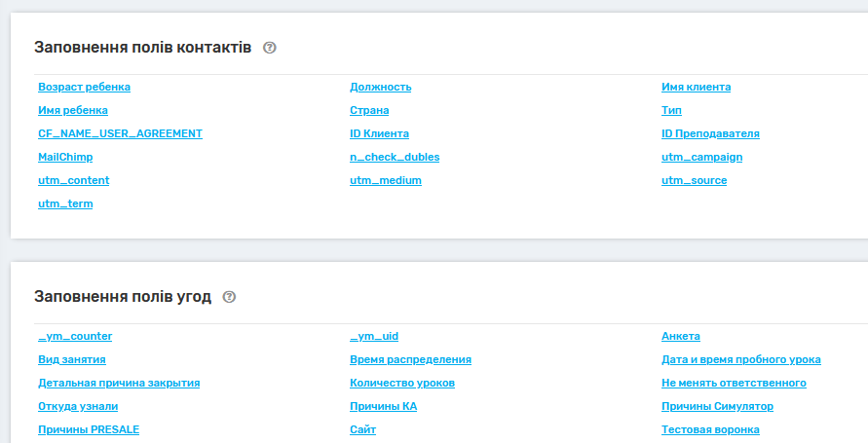This screenshot has height=443, width=868.
Task: Open the Имя клиента field link
Action: [696, 87]
